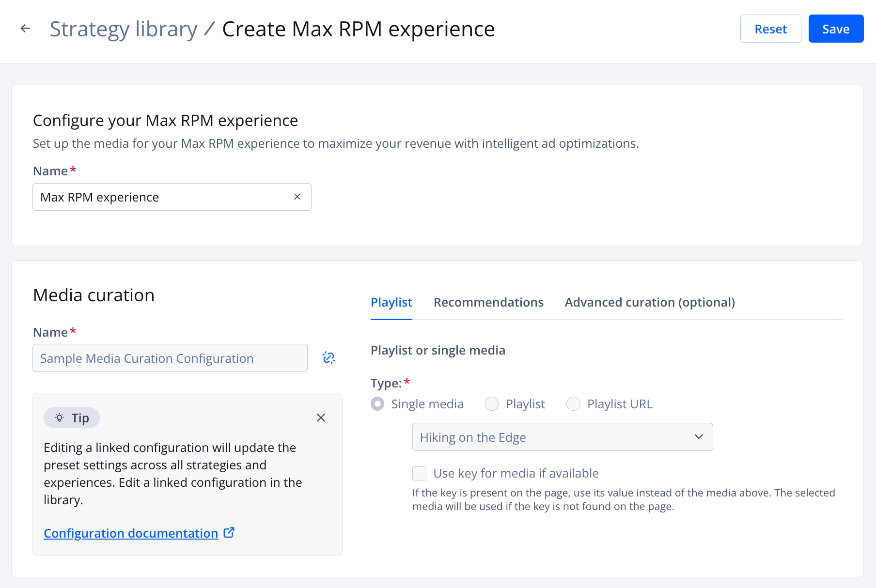876x588 pixels.
Task: Click the Reset button
Action: [770, 29]
